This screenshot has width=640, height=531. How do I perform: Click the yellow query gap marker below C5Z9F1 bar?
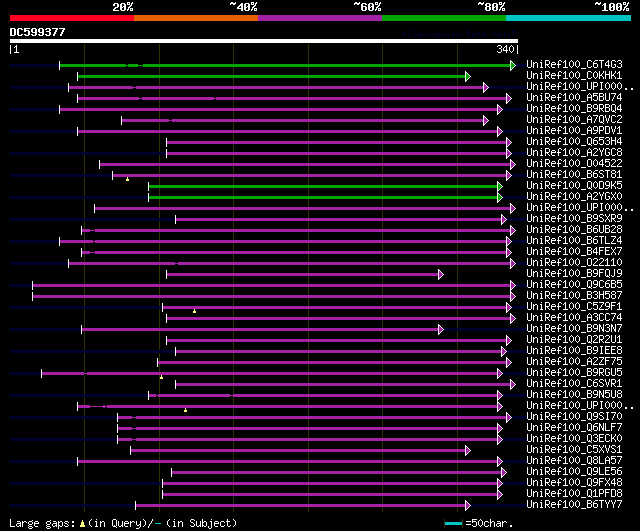(x=194, y=311)
